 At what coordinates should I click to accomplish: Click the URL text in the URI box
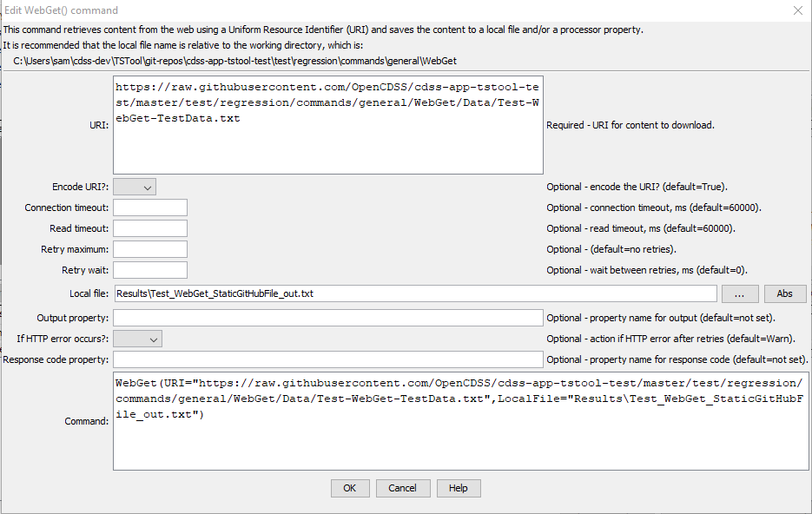pyautogui.click(x=327, y=102)
